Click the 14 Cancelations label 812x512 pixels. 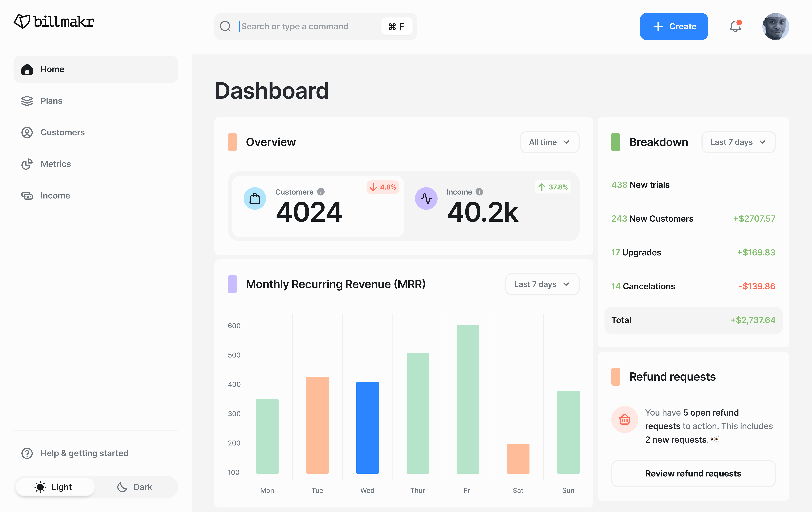[x=643, y=286]
